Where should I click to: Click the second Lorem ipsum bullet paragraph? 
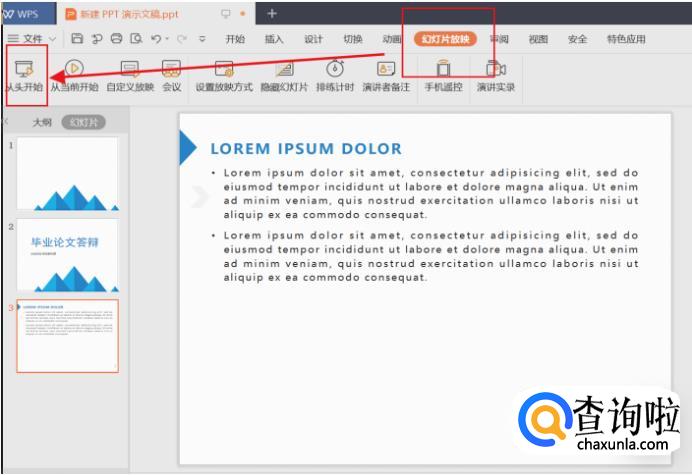tap(430, 256)
